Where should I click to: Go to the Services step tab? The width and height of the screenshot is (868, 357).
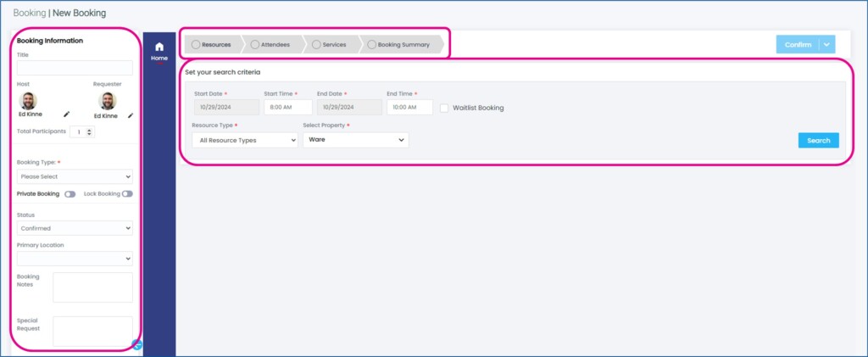(x=332, y=45)
